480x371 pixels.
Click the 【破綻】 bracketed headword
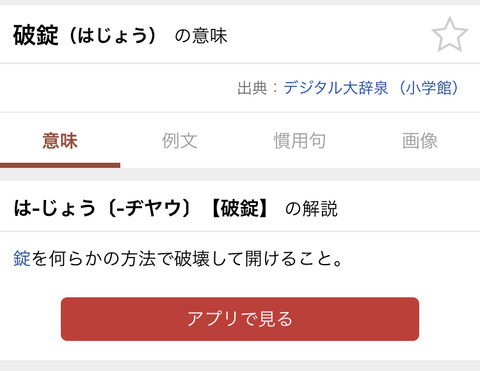click(x=240, y=208)
